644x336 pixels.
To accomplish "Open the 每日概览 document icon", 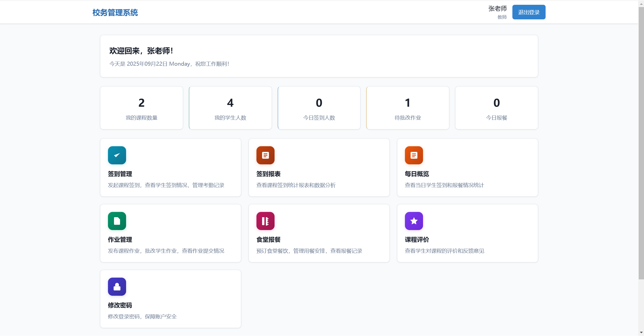I will tap(413, 155).
